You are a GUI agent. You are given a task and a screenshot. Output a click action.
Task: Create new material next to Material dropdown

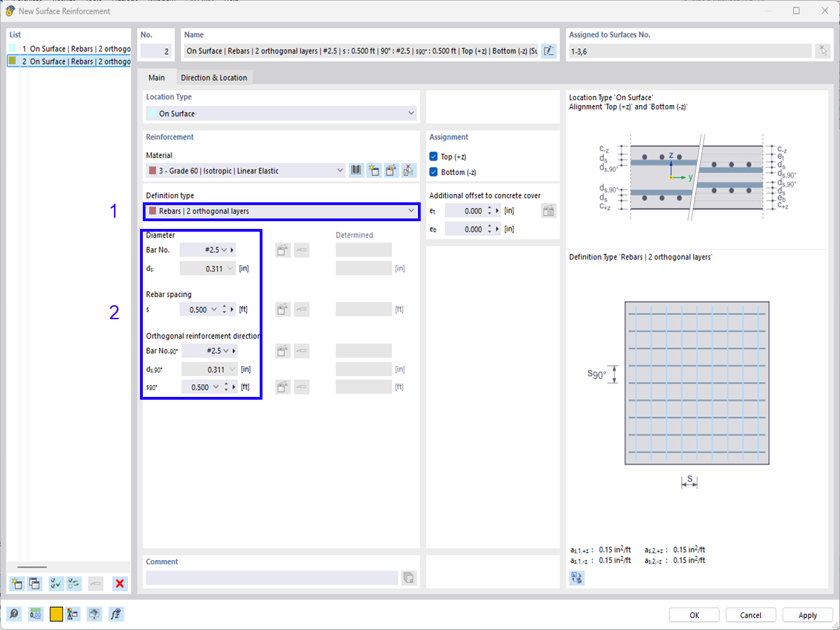coord(374,170)
